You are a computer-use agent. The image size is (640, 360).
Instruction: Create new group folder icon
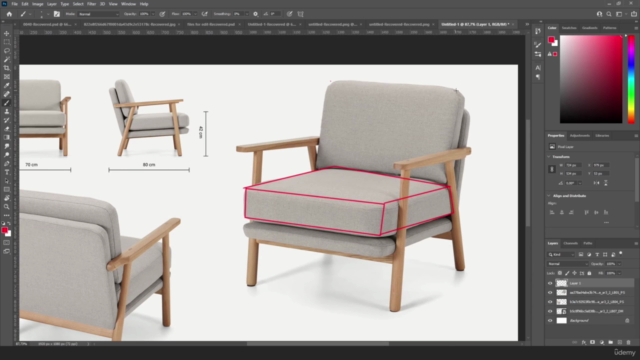click(x=611, y=342)
